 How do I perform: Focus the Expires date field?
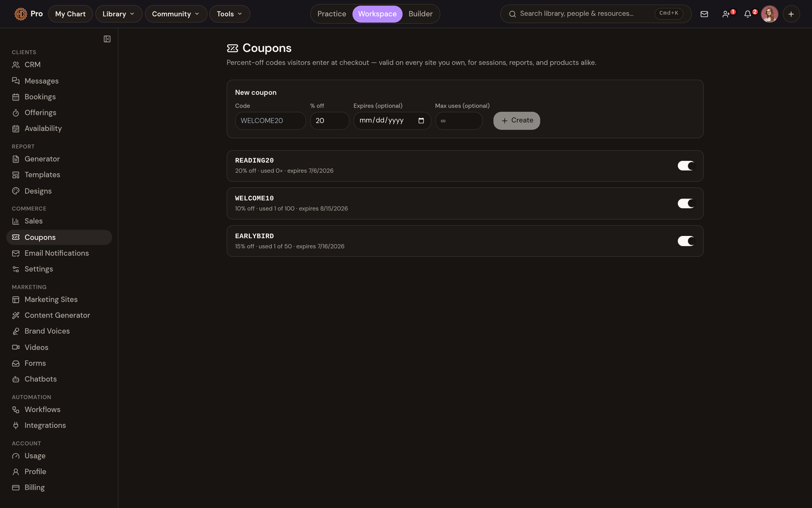[x=392, y=121]
